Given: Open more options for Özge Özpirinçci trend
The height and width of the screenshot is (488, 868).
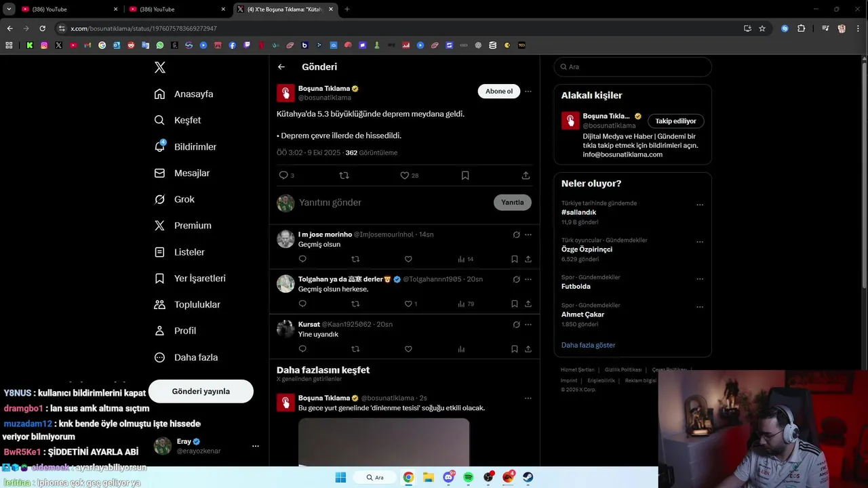Looking at the screenshot, I should pos(700,242).
